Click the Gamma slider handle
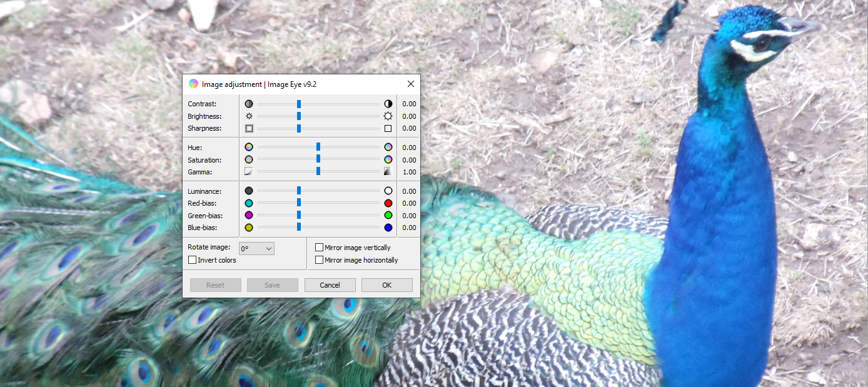This screenshot has width=868, height=387. pyautogui.click(x=318, y=171)
